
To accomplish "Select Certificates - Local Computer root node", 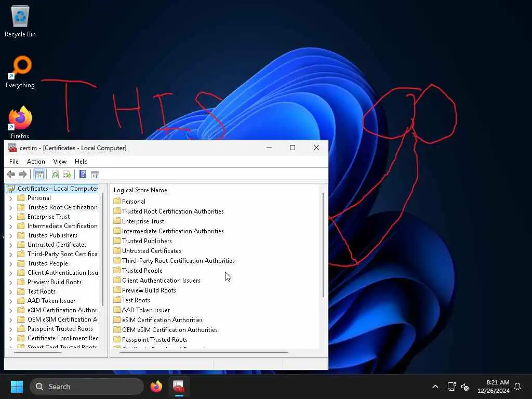I will click(x=52, y=188).
